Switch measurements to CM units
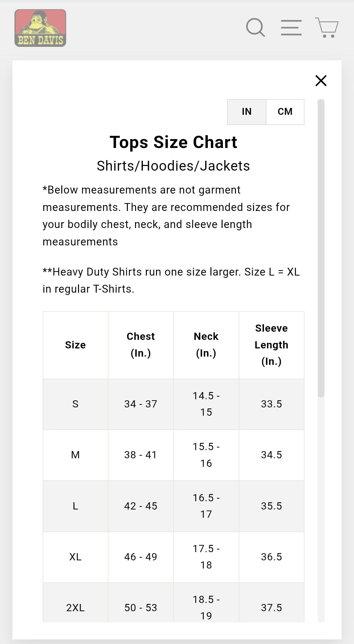The image size is (354, 644). pos(285,112)
